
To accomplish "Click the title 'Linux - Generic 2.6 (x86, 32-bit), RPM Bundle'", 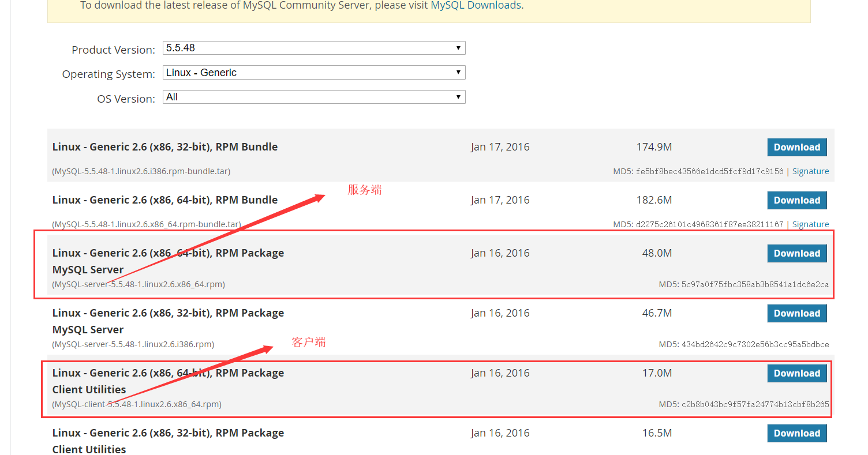I will point(165,147).
